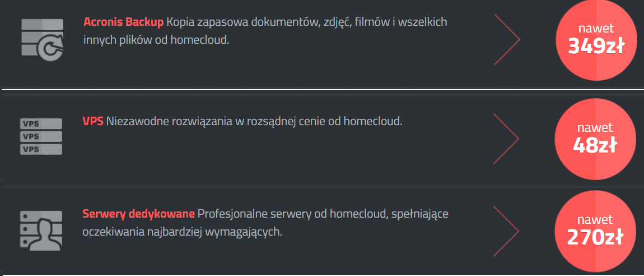Open the VPS heading link
Viewport: 644px width, 276px height.
(x=93, y=121)
